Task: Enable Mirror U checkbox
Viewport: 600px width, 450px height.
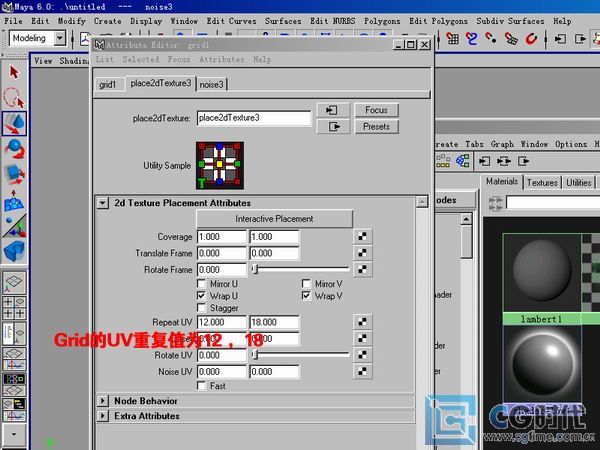Action: click(201, 284)
